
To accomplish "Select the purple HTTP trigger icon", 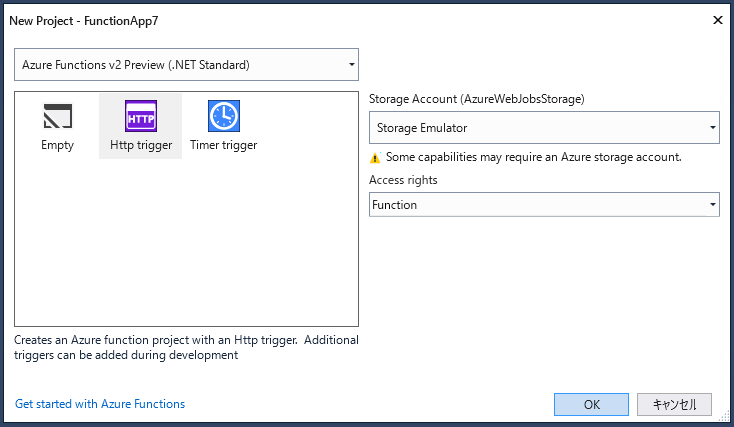I will click(x=141, y=118).
